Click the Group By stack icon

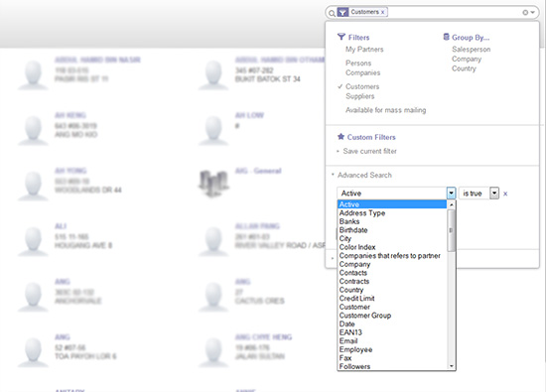point(446,37)
